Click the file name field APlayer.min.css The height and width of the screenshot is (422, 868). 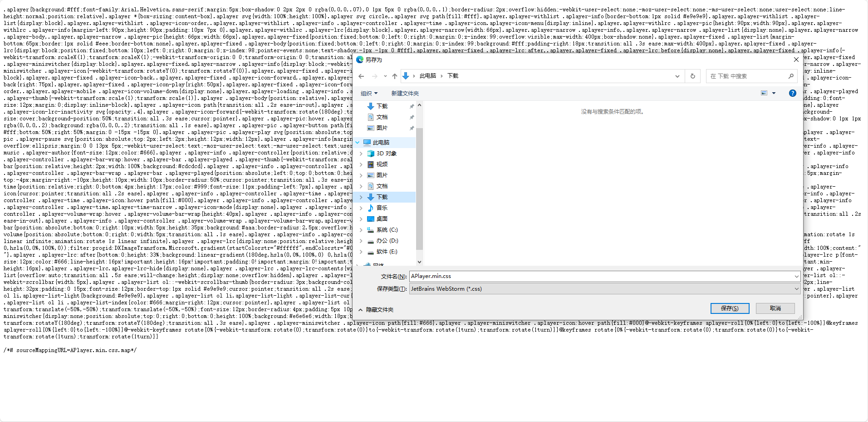click(x=604, y=276)
